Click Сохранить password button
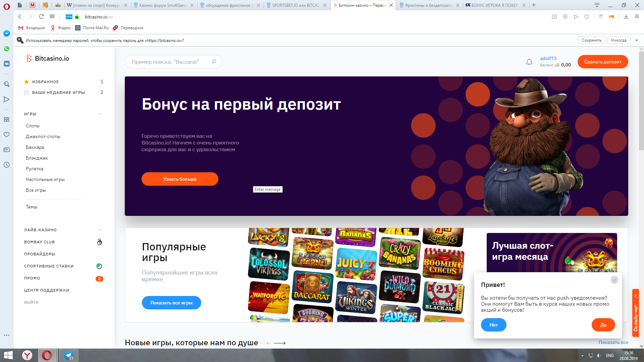The width and height of the screenshot is (644, 362). pyautogui.click(x=591, y=40)
